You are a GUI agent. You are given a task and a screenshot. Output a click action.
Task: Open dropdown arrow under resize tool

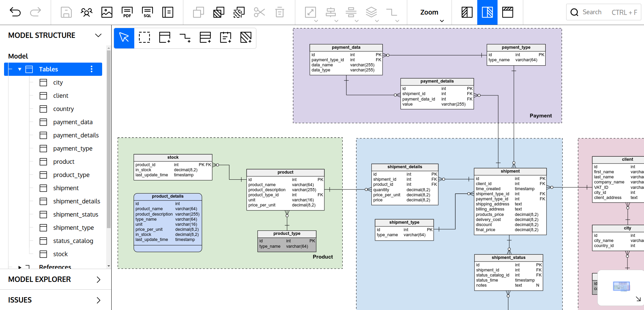tap(316, 21)
